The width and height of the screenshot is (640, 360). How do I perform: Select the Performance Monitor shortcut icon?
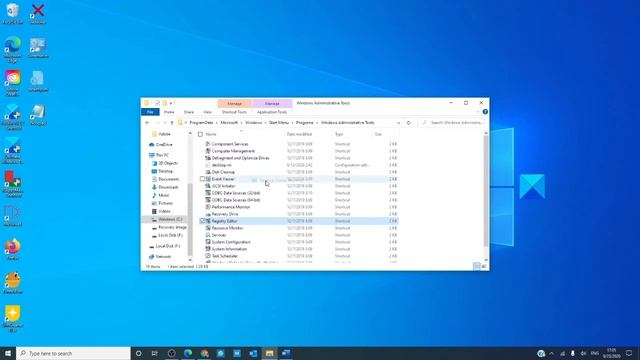coord(208,207)
